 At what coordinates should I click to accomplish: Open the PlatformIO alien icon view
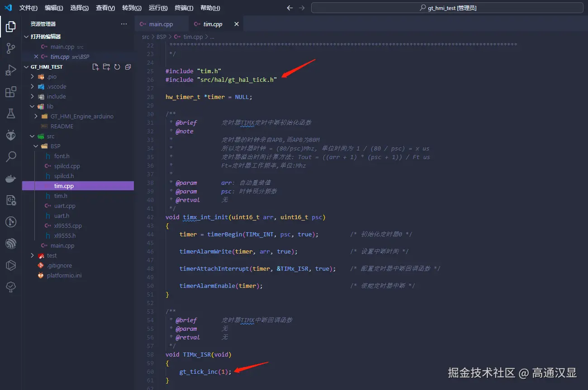11,135
